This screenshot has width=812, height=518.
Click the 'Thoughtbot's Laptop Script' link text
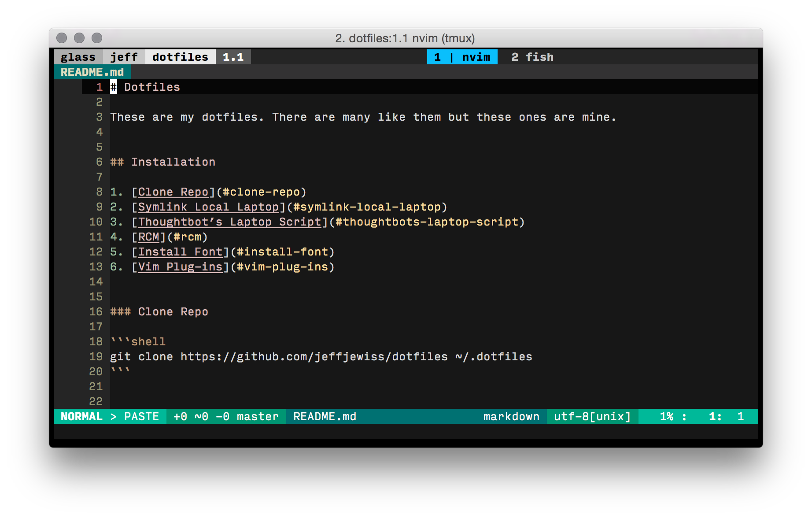tap(229, 222)
